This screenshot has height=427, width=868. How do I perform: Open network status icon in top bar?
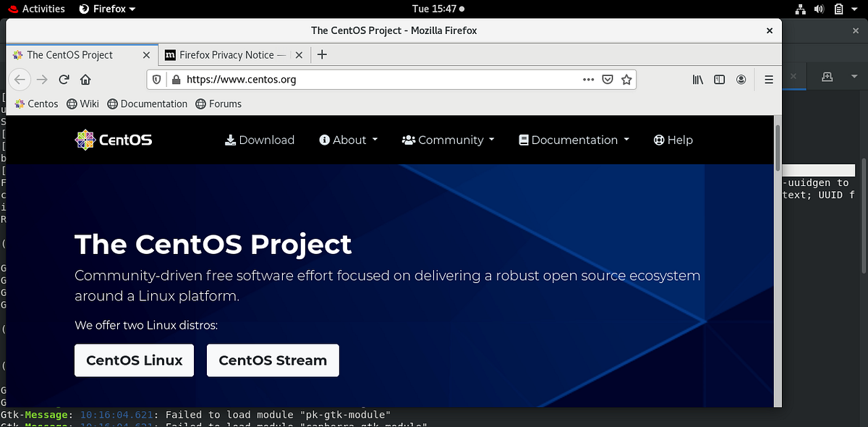[x=801, y=9]
